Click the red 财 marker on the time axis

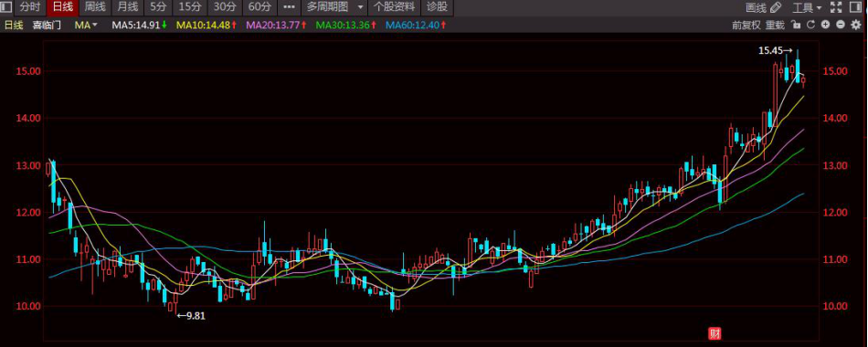click(715, 333)
